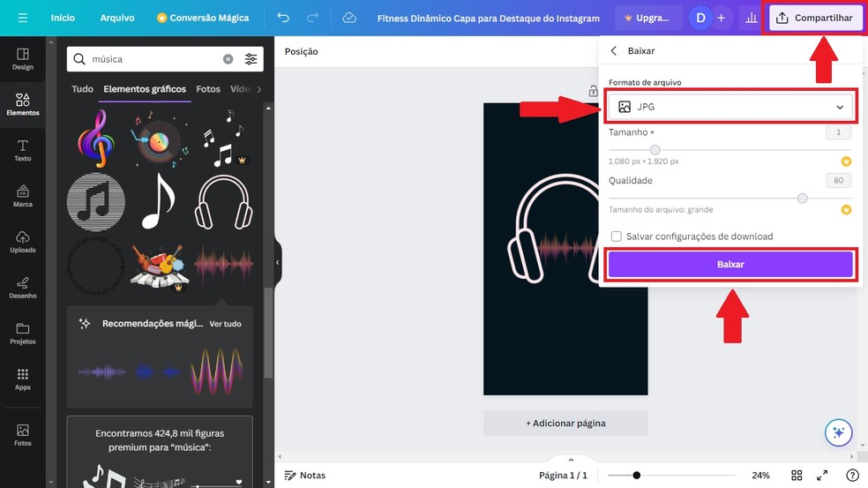This screenshot has height=488, width=868.
Task: Select the purple zigzag wave recommendation
Action: click(x=216, y=372)
